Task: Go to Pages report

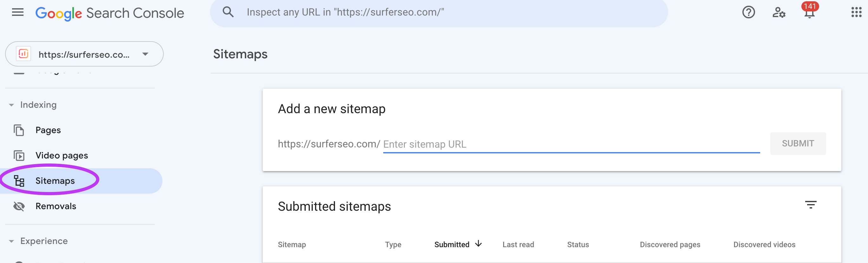Action: click(48, 130)
